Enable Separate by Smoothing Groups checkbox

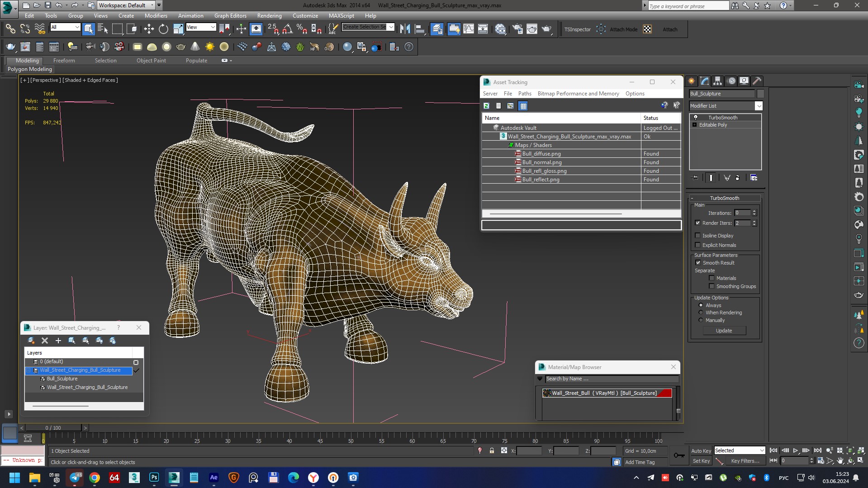coord(711,286)
